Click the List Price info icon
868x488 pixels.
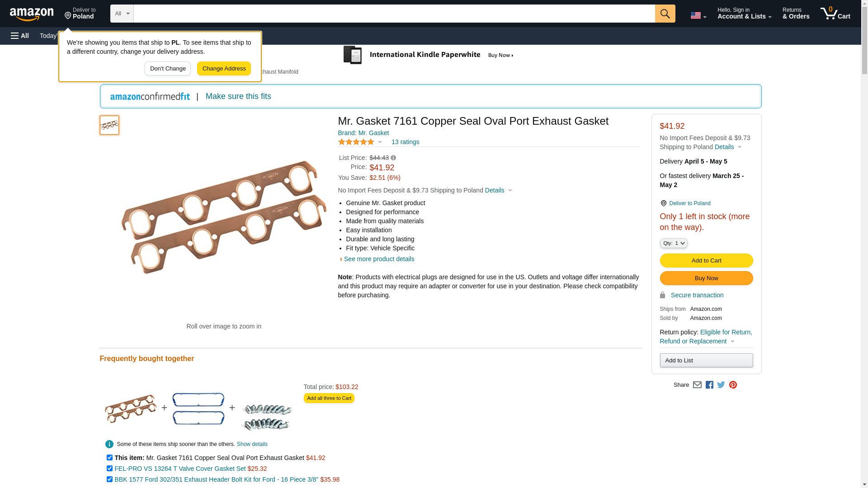pyautogui.click(x=393, y=158)
